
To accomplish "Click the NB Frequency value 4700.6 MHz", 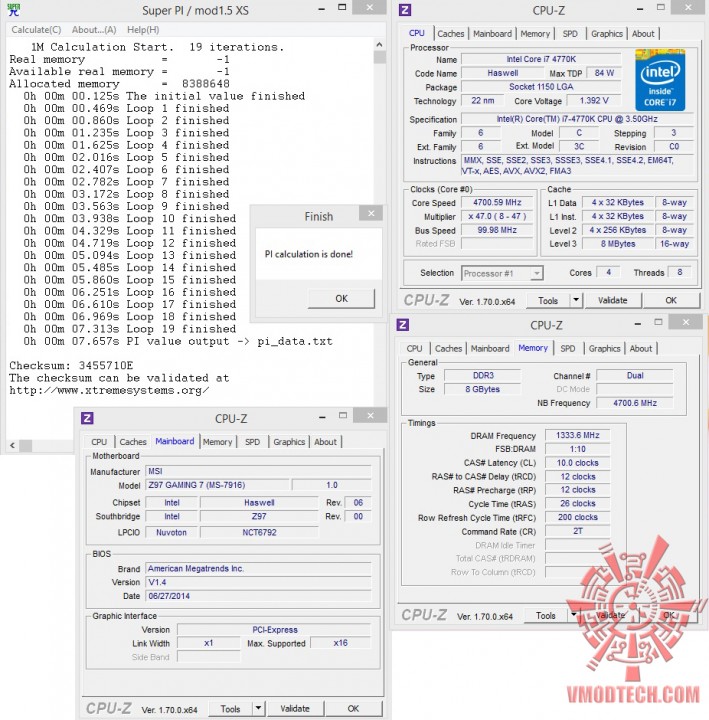I will tap(635, 403).
